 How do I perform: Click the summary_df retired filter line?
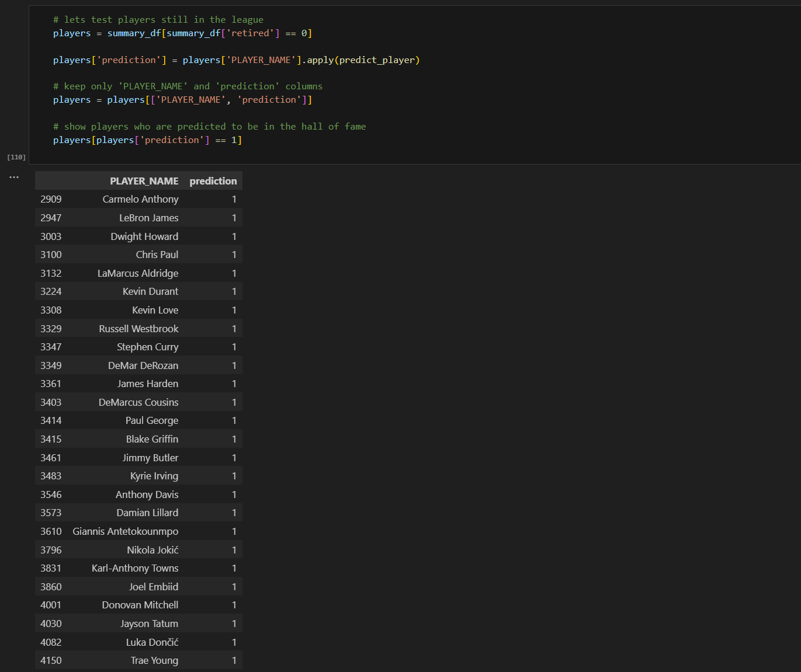[x=183, y=33]
